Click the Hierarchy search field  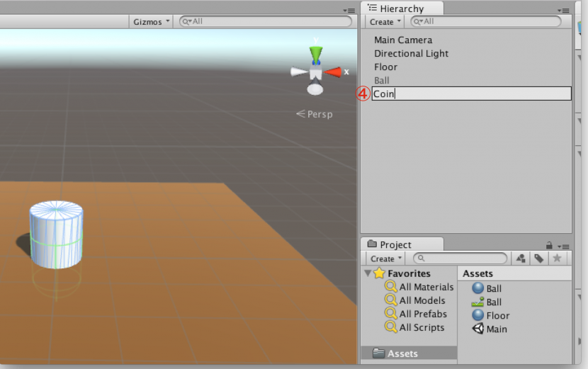point(489,22)
